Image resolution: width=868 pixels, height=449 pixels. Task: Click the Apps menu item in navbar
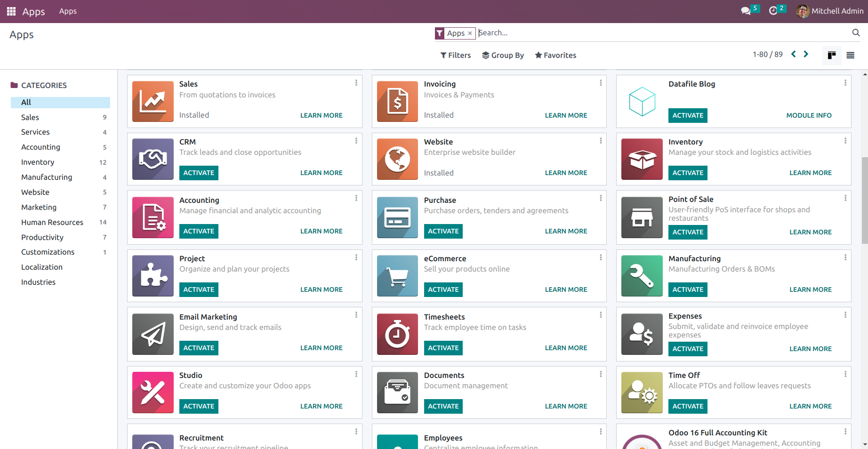[x=68, y=11]
